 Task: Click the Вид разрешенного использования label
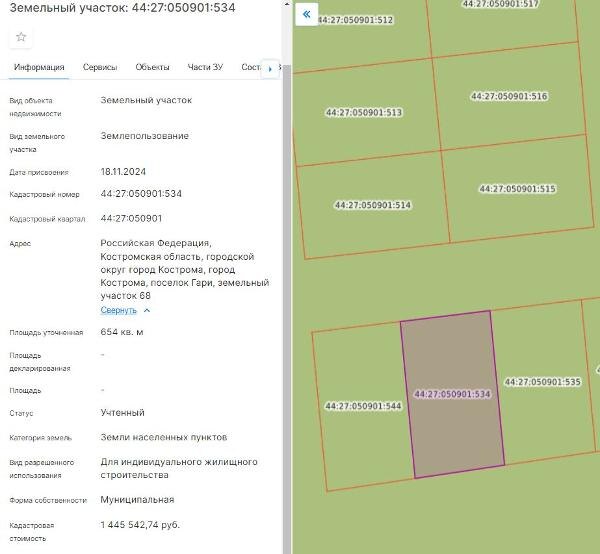coord(42,469)
